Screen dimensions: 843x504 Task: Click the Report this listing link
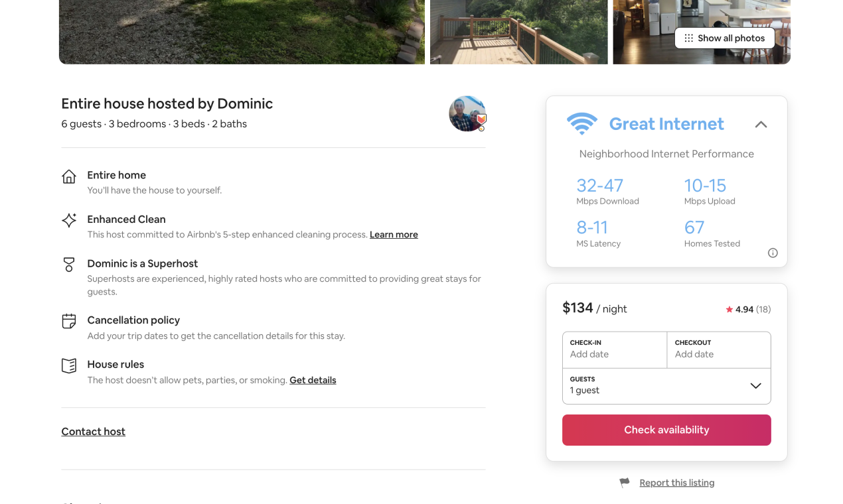click(677, 483)
